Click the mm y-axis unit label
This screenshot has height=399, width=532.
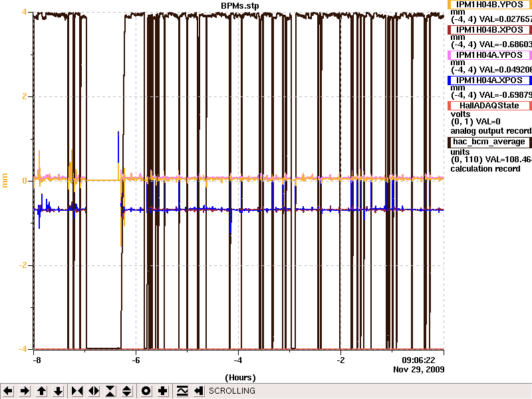(5, 180)
